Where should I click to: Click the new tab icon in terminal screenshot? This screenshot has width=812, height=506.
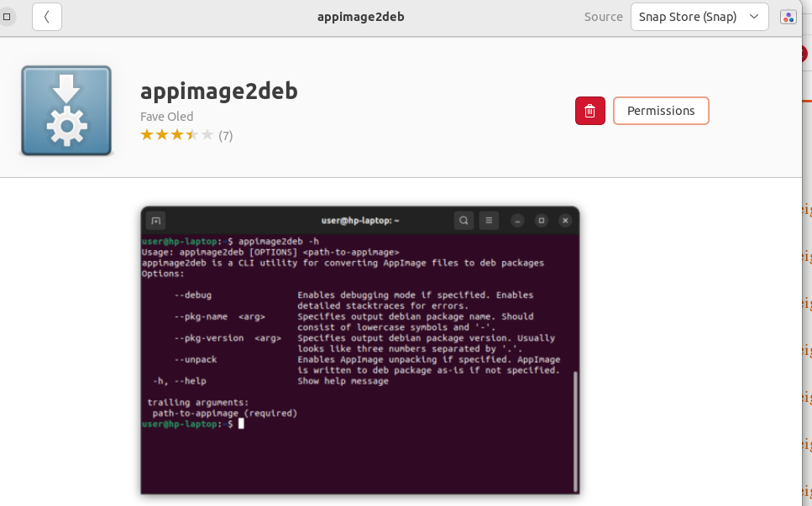click(155, 221)
